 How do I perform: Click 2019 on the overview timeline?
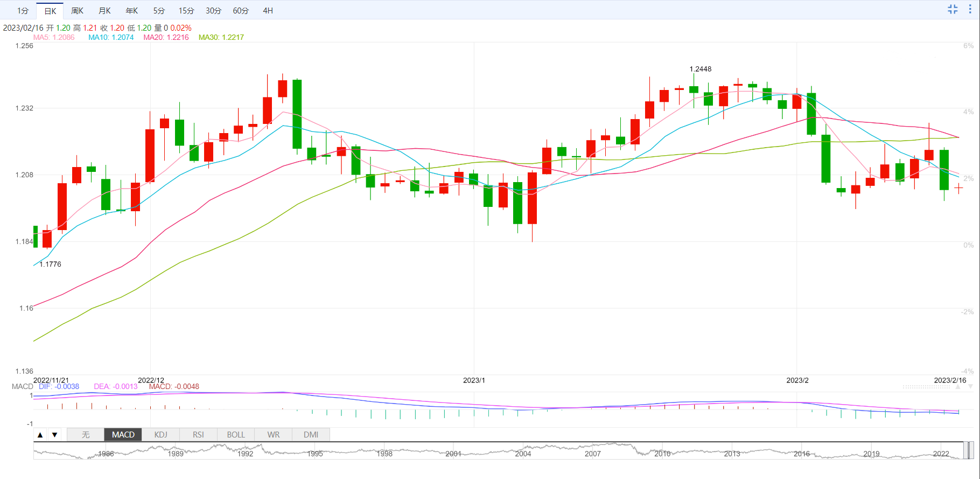pyautogui.click(x=871, y=454)
